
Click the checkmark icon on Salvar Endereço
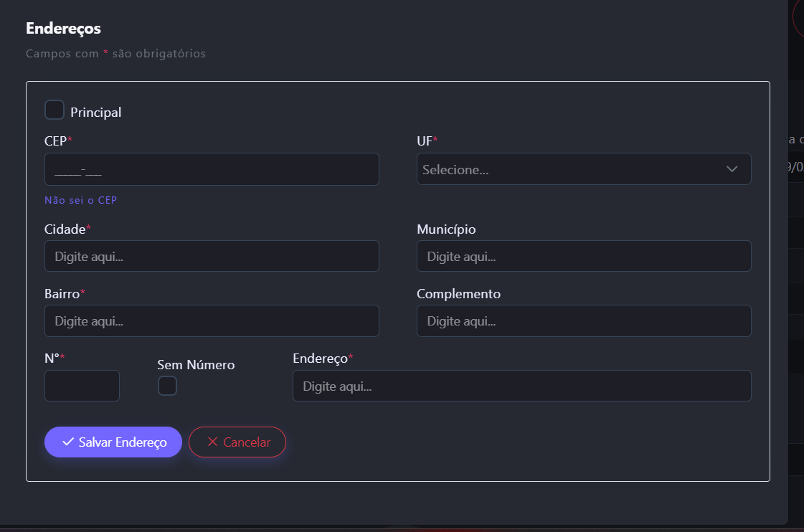pyautogui.click(x=68, y=442)
